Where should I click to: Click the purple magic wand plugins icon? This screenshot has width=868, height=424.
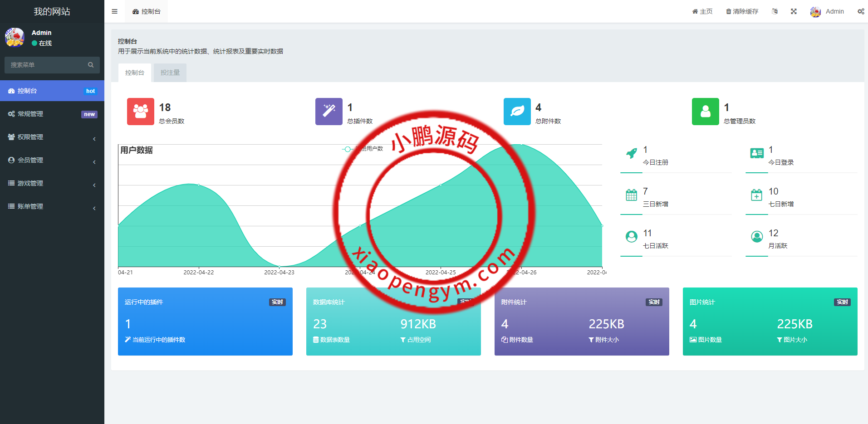329,112
